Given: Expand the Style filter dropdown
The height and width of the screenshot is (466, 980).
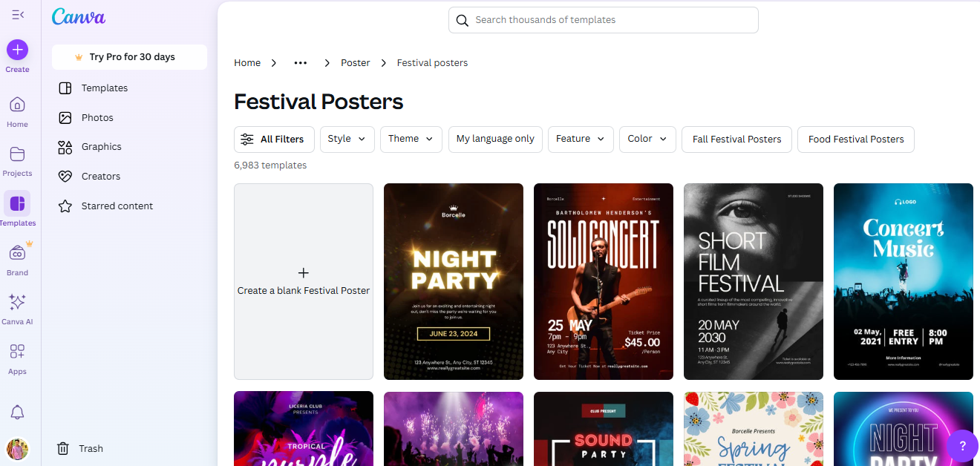Looking at the screenshot, I should point(347,139).
